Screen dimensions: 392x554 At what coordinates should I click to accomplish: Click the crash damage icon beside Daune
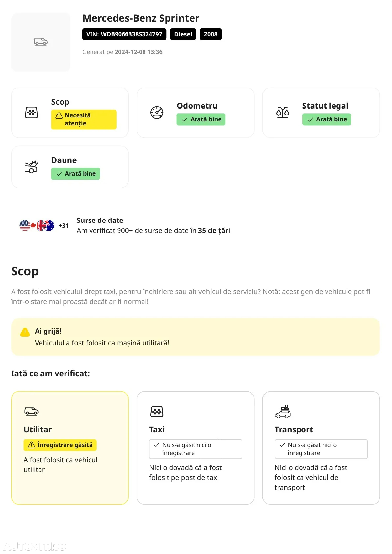[x=32, y=167]
